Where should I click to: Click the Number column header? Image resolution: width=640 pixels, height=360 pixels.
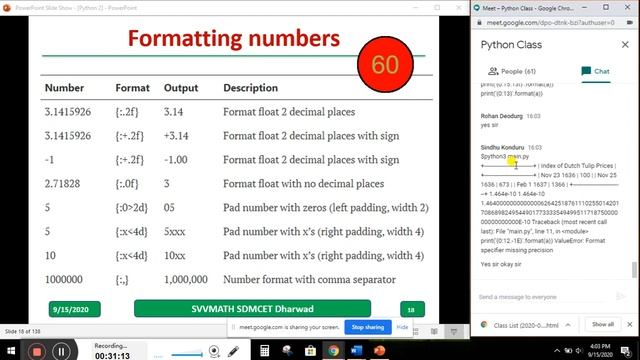coord(64,88)
